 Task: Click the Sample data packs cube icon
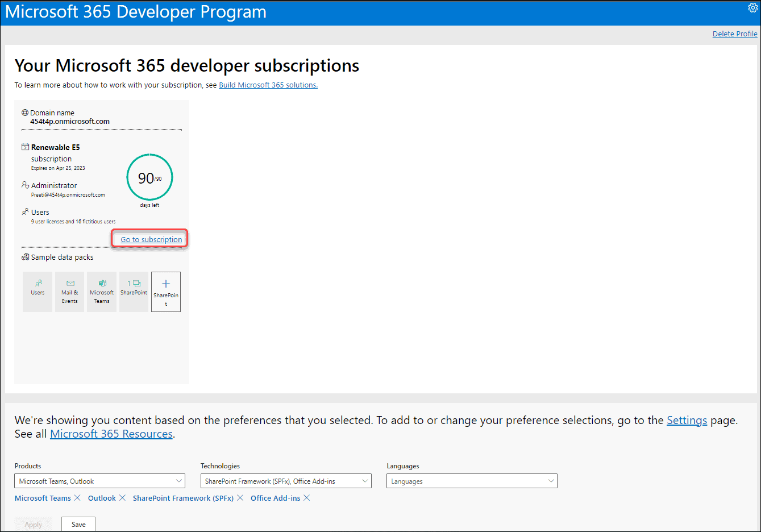tap(25, 257)
